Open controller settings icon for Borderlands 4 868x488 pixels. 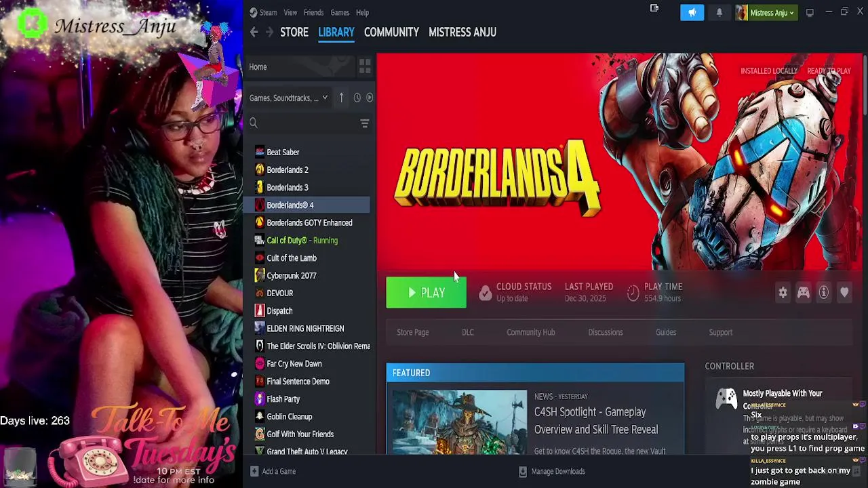pyautogui.click(x=803, y=292)
